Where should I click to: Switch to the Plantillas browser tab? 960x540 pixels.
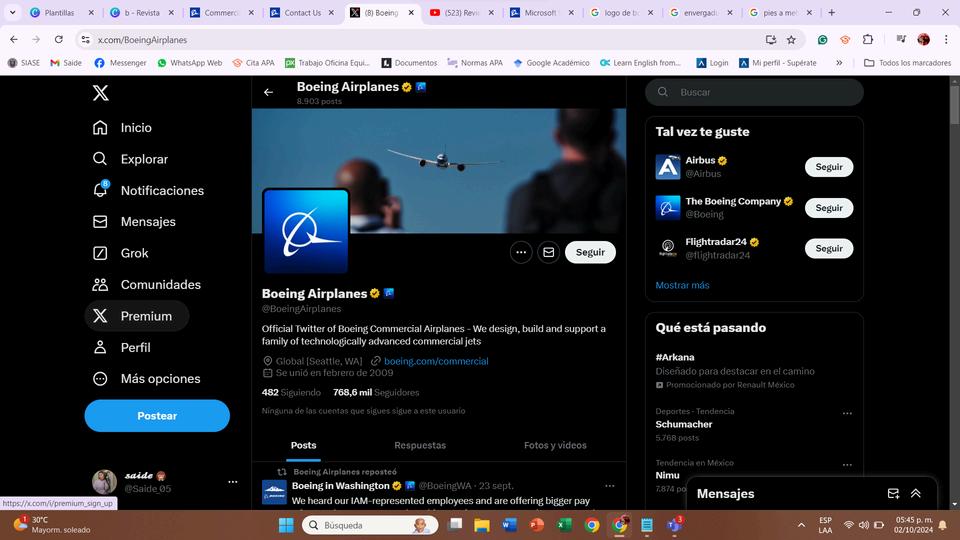click(x=60, y=12)
